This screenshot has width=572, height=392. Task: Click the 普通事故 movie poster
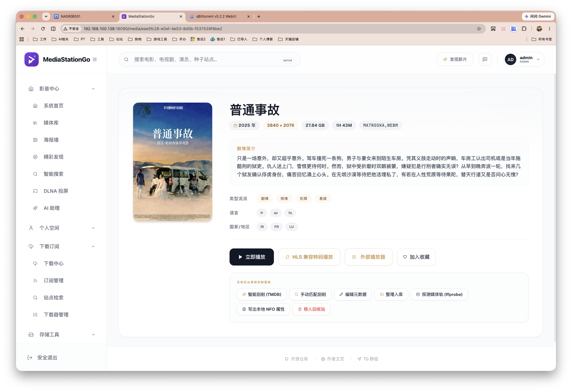tap(173, 162)
